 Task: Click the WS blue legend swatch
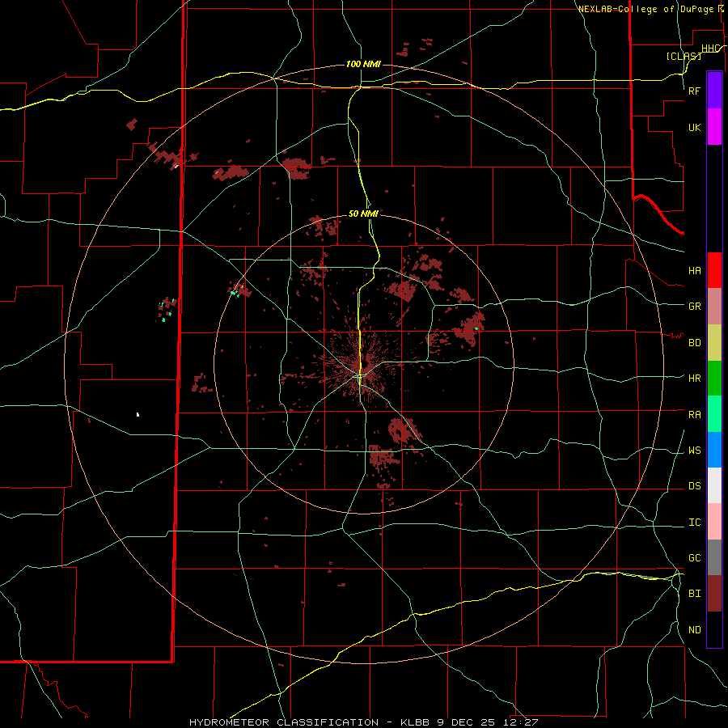click(x=714, y=450)
